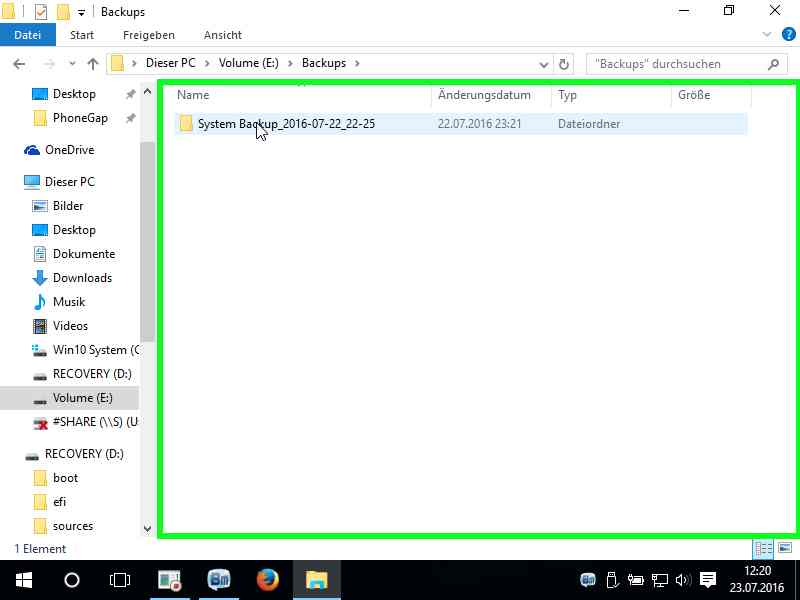Viewport: 800px width, 600px height.
Task: Open the Ansicht ribbon tab
Action: (x=222, y=35)
